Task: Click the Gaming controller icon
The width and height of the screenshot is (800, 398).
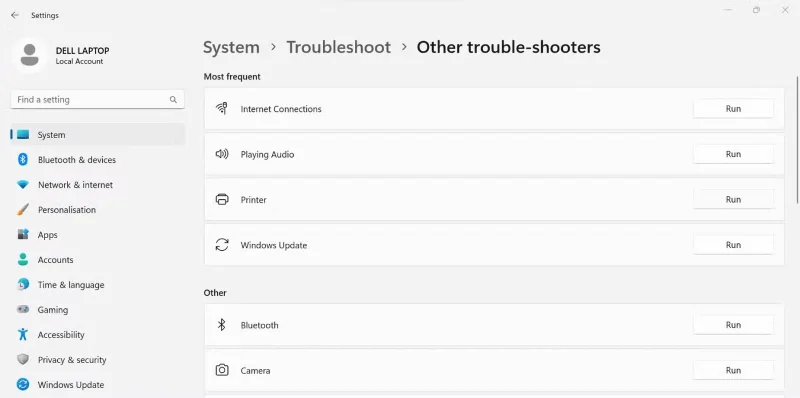Action: [23, 310]
